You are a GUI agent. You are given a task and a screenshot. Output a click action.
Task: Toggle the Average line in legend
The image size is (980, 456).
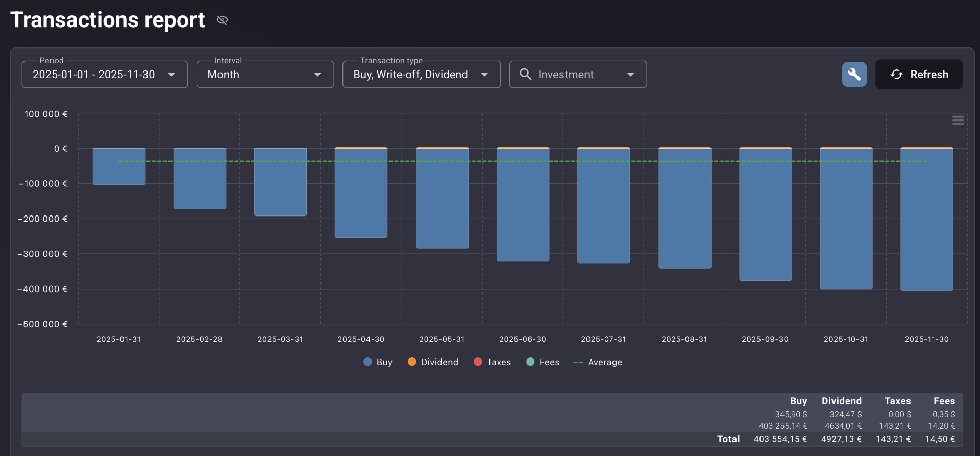[598, 362]
